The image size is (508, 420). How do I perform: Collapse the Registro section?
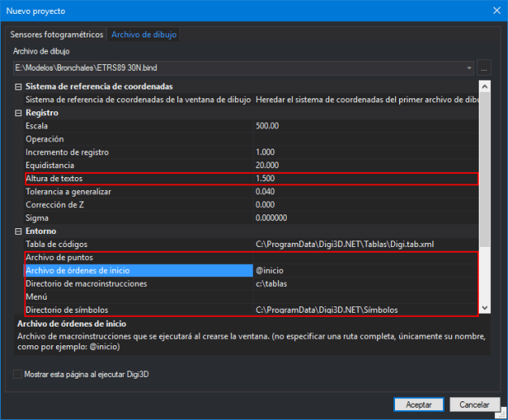point(19,113)
